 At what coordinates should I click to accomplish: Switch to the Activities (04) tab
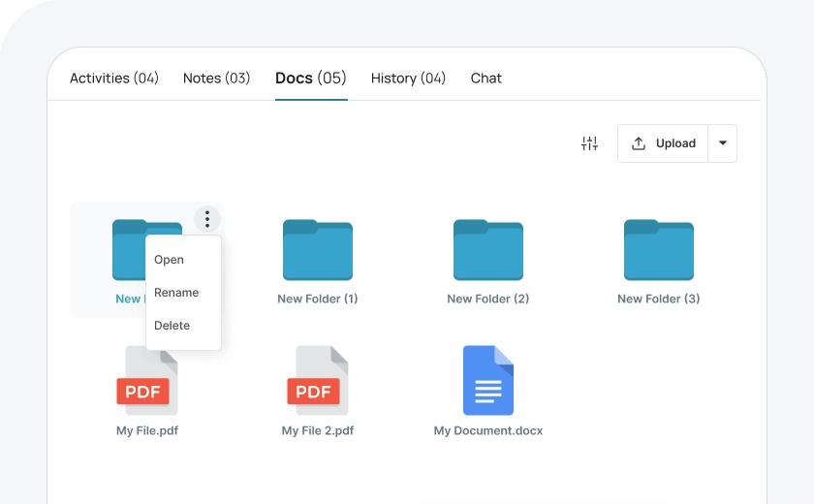114,79
